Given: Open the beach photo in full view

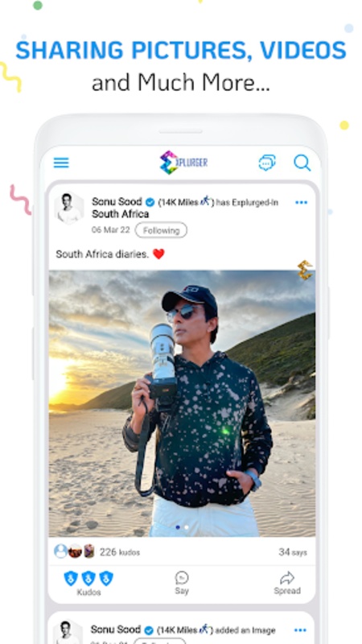Looking at the screenshot, I should tap(182, 403).
